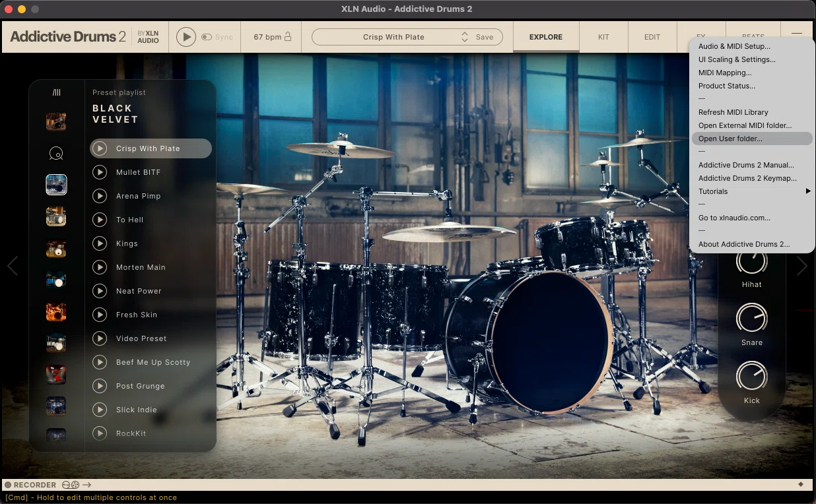Viewport: 816px width, 504px height.
Task: Play the Beef Me Up Scotty preview
Action: tap(100, 362)
